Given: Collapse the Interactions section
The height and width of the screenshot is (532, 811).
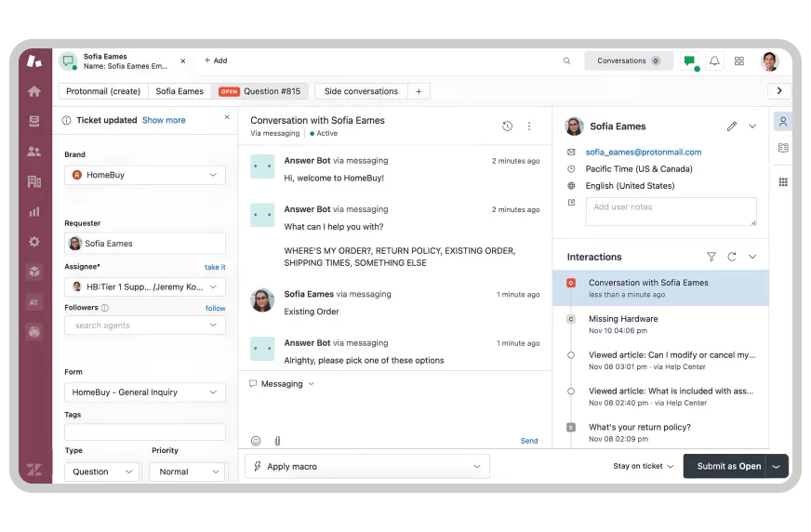Looking at the screenshot, I should [x=752, y=257].
